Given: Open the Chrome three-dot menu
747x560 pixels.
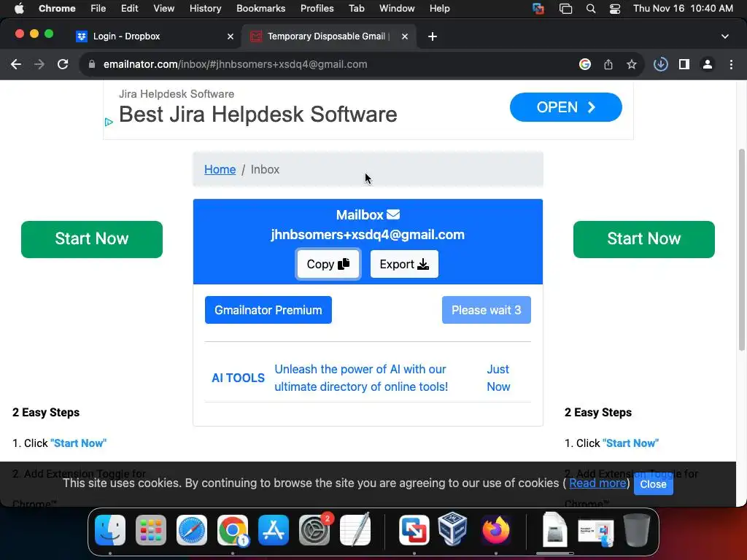Looking at the screenshot, I should click(x=731, y=64).
